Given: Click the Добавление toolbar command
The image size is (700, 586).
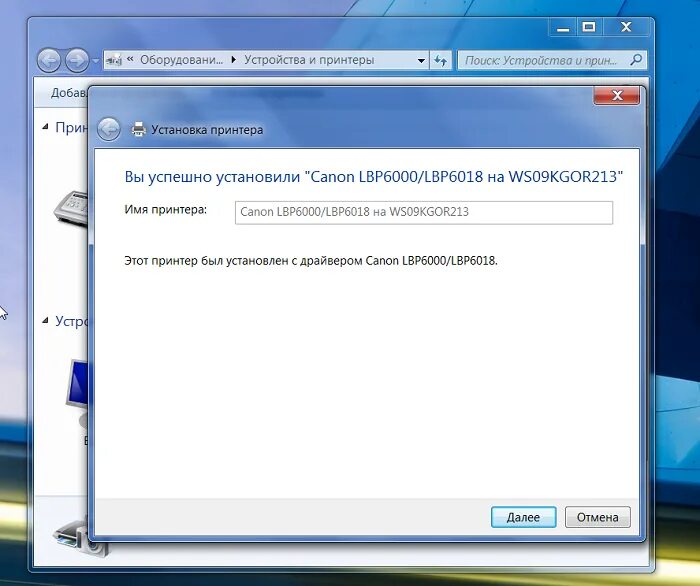Looking at the screenshot, I should (x=69, y=93).
